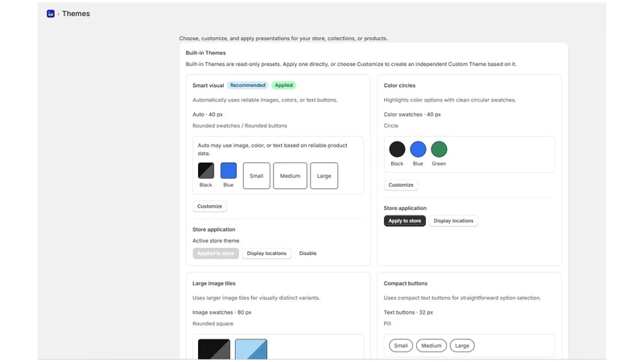
Task: Click the Large image tiles theme title
Action: pyautogui.click(x=214, y=283)
